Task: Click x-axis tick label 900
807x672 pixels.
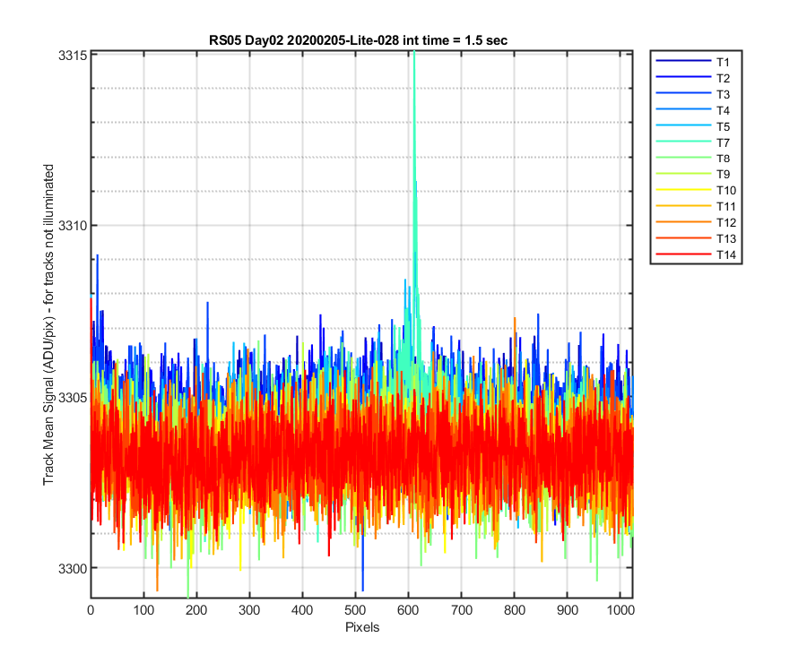Action: [568, 610]
